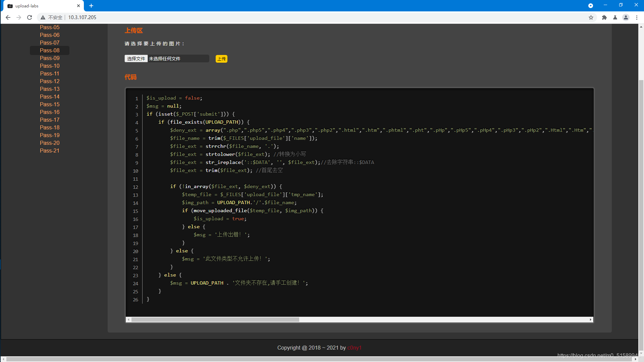The width and height of the screenshot is (644, 362).
Task: Go to Pass-14 level
Action: 50,97
